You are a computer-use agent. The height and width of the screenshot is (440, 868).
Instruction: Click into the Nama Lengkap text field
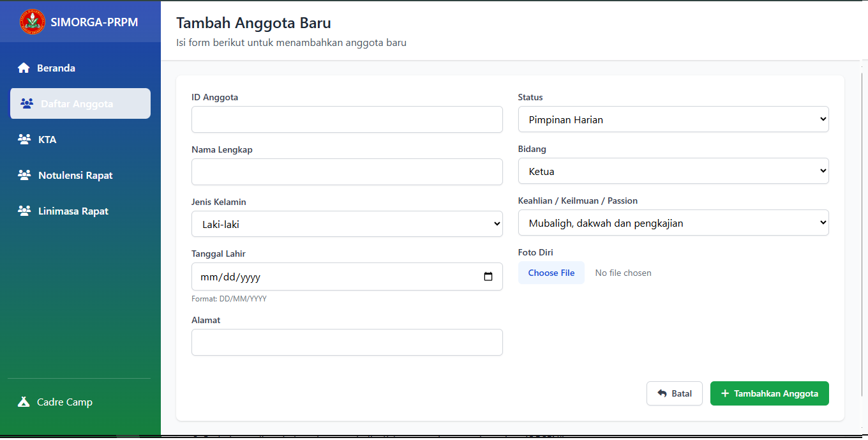click(347, 172)
